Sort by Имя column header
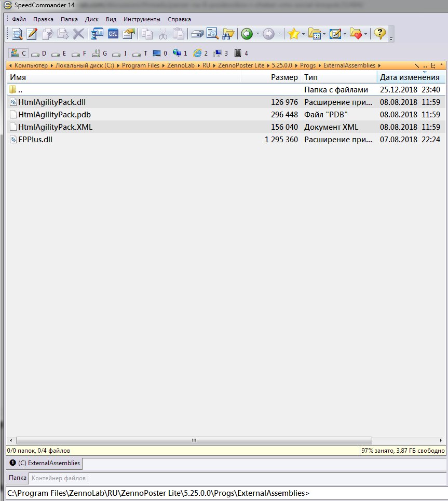Image resolution: width=448 pixels, height=501 pixels. click(124, 77)
